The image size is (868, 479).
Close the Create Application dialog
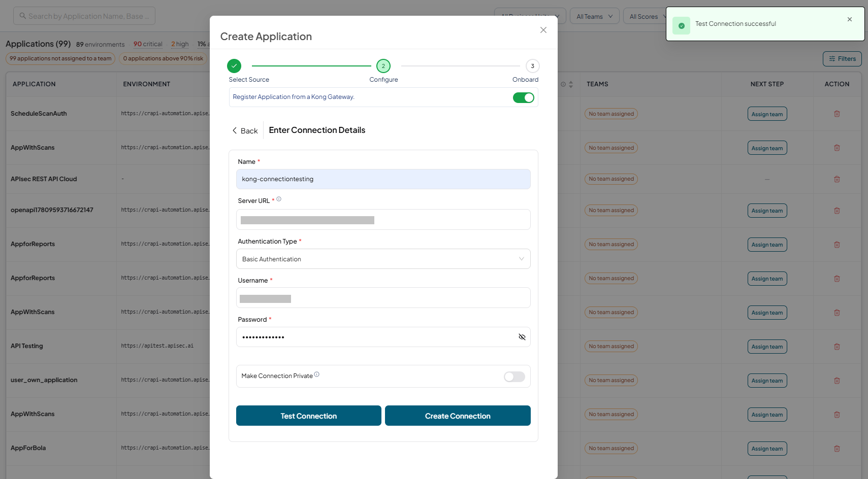pyautogui.click(x=543, y=30)
